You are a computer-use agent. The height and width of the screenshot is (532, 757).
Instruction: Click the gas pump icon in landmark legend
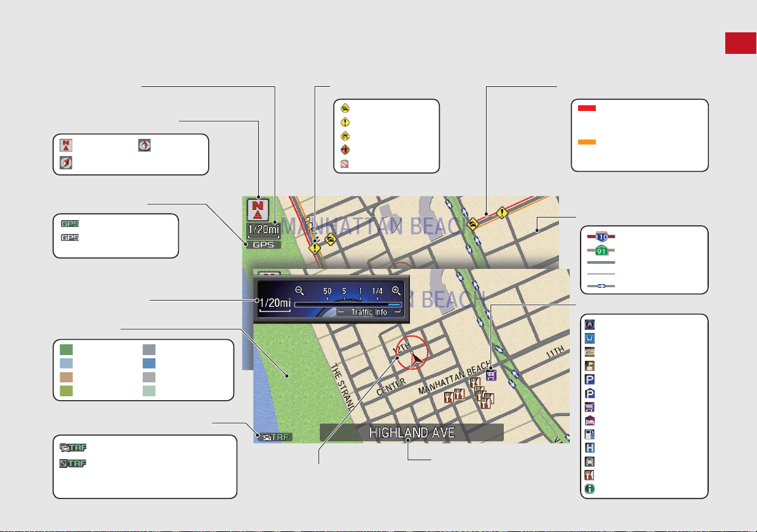(x=589, y=434)
